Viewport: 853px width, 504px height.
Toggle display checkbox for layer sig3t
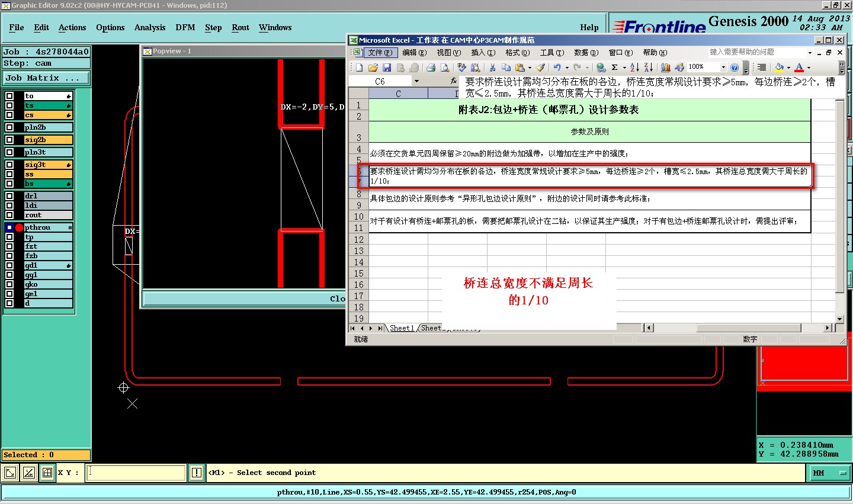click(9, 165)
